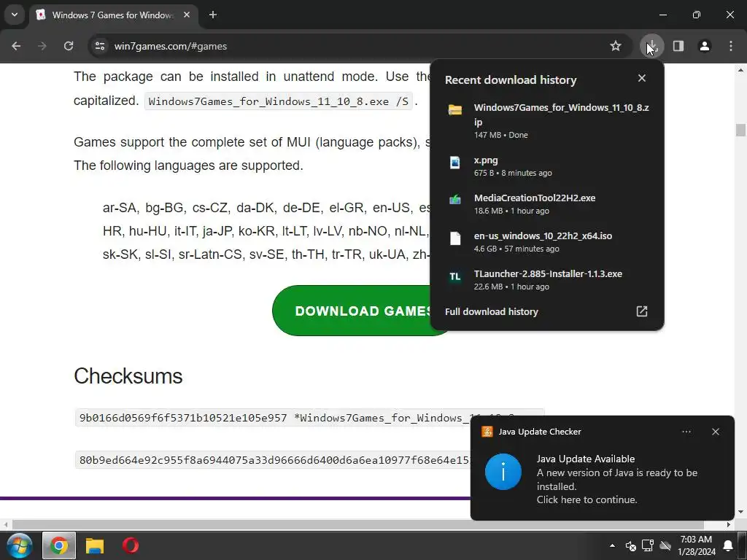747x560 pixels.
Task: Open the browser side panel
Action: 678,46
